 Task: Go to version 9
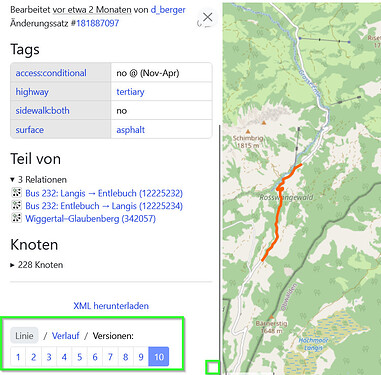141,357
